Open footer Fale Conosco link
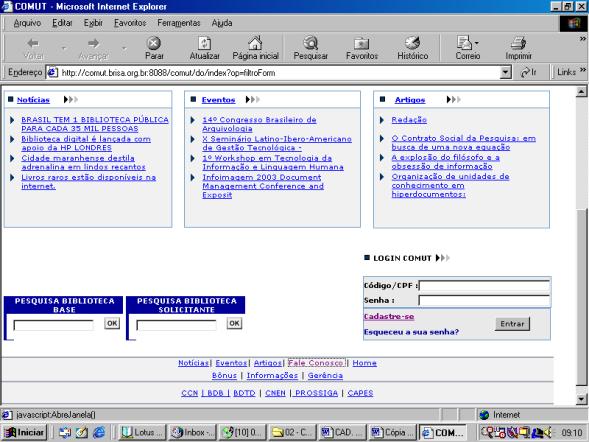Viewport: 589px width, 442px height. pyautogui.click(x=316, y=363)
